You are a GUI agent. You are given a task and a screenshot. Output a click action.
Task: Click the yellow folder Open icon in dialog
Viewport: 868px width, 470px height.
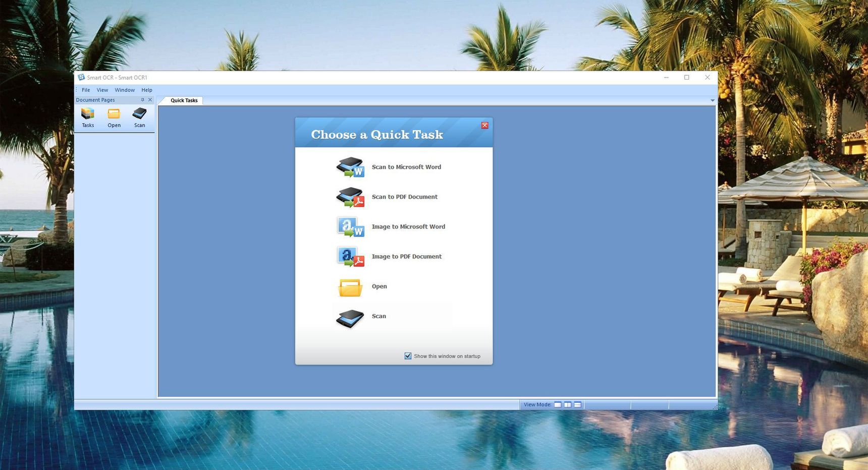[x=350, y=287]
